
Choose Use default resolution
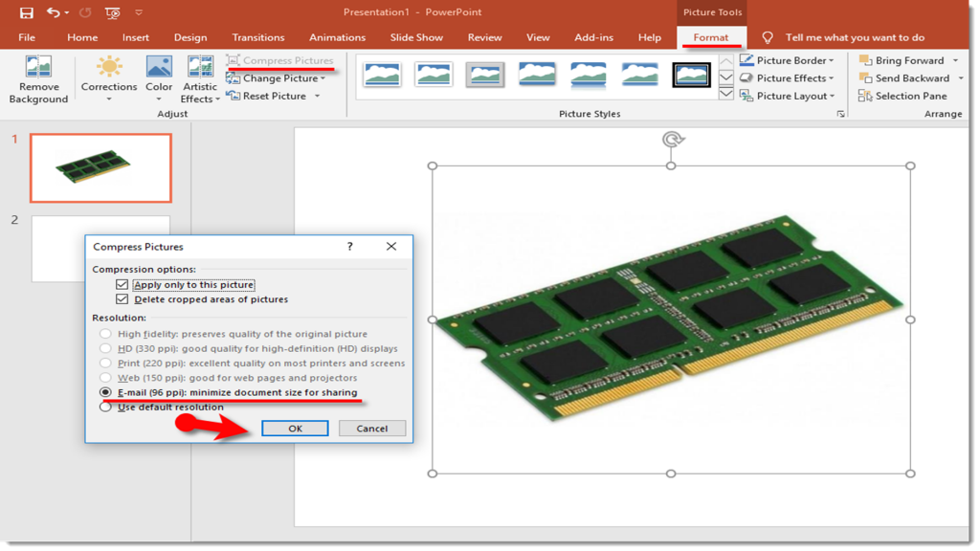tap(104, 407)
